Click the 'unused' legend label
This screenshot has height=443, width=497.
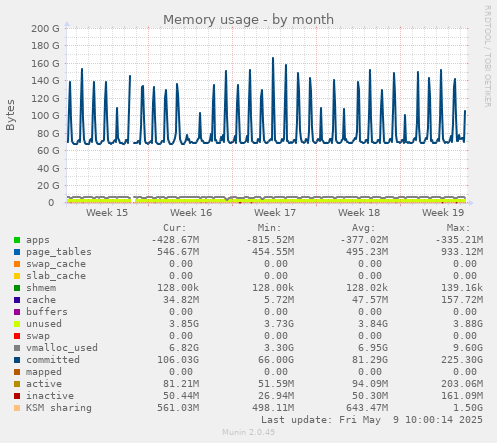click(44, 324)
